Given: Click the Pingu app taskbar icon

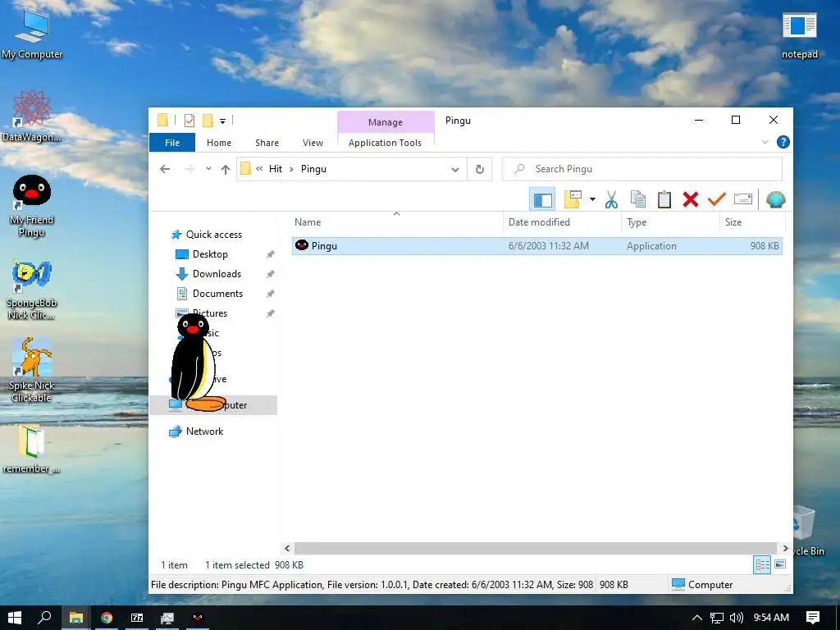Looking at the screenshot, I should click(x=198, y=618).
